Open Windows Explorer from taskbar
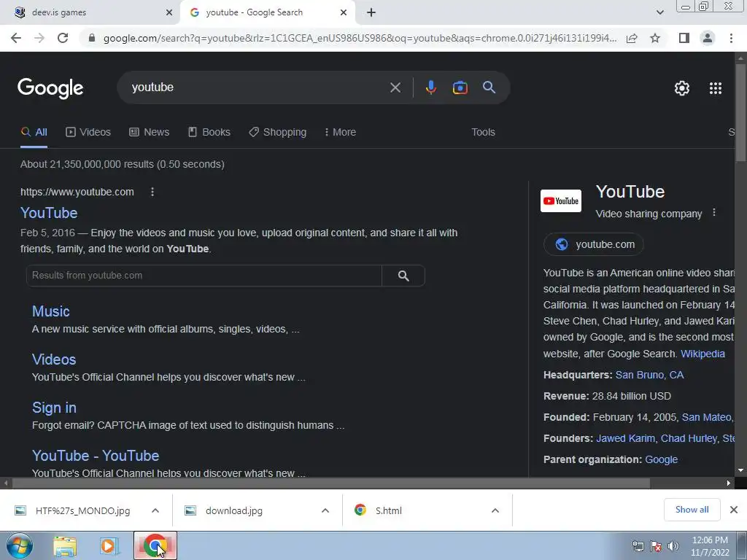The width and height of the screenshot is (747, 560). point(65,546)
